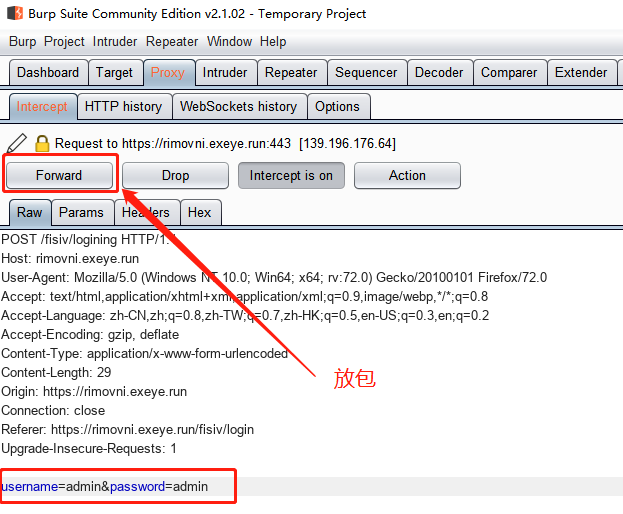Click the Content-Type header line
Screen dimensions: 623x514
pos(145,354)
